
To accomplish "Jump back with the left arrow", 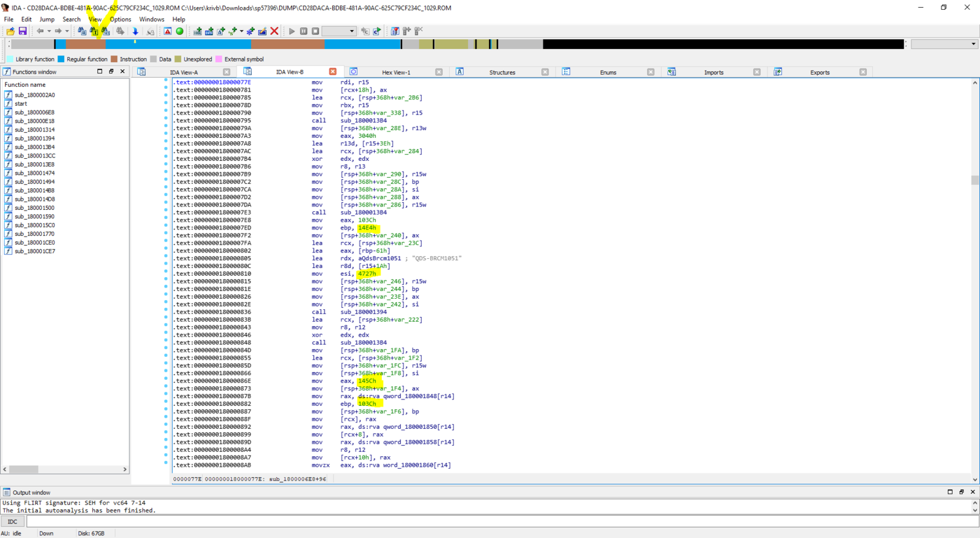I will pos(41,31).
